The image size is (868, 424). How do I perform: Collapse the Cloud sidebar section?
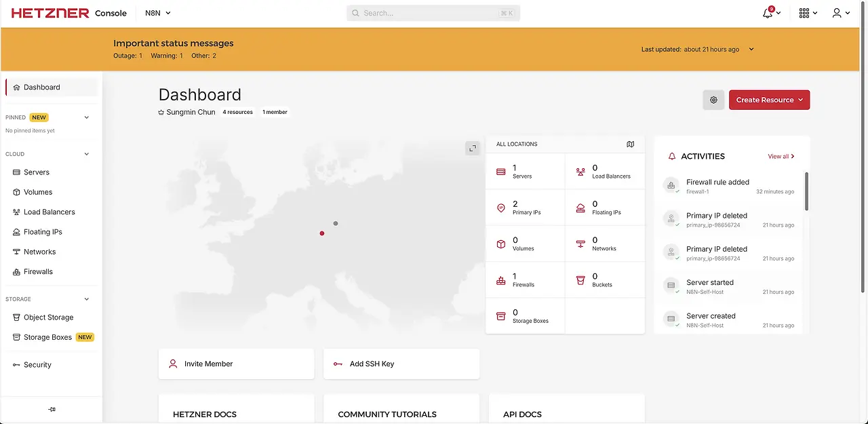tap(86, 154)
